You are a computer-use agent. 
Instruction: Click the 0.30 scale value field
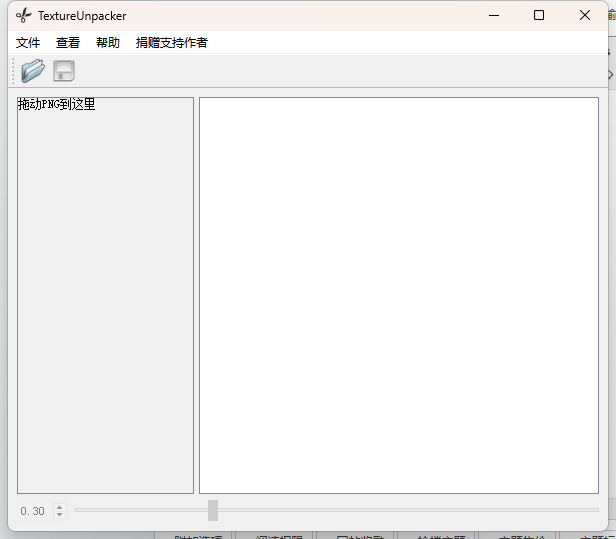(35, 511)
